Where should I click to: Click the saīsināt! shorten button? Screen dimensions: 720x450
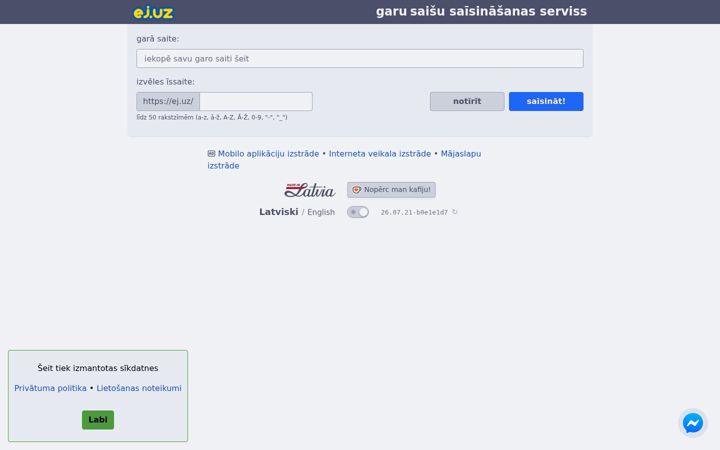546,101
